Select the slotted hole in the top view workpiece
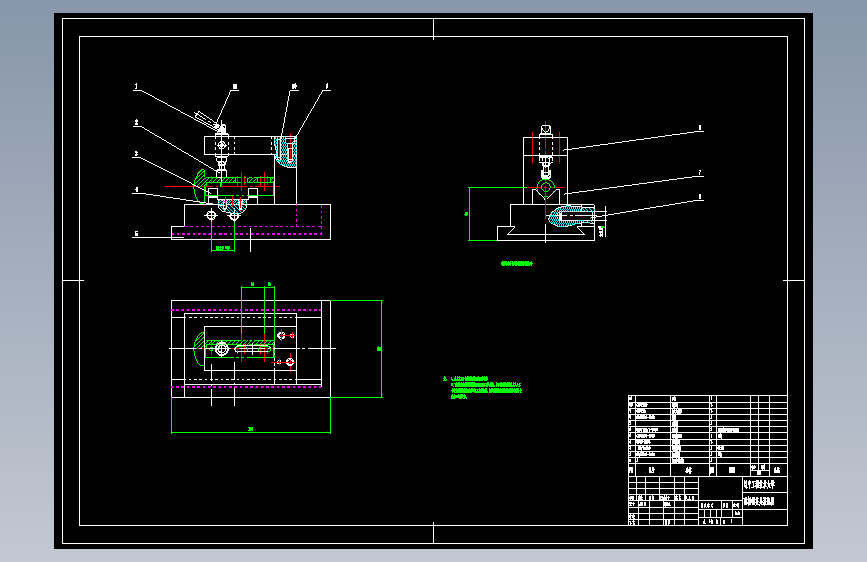 coord(254,349)
